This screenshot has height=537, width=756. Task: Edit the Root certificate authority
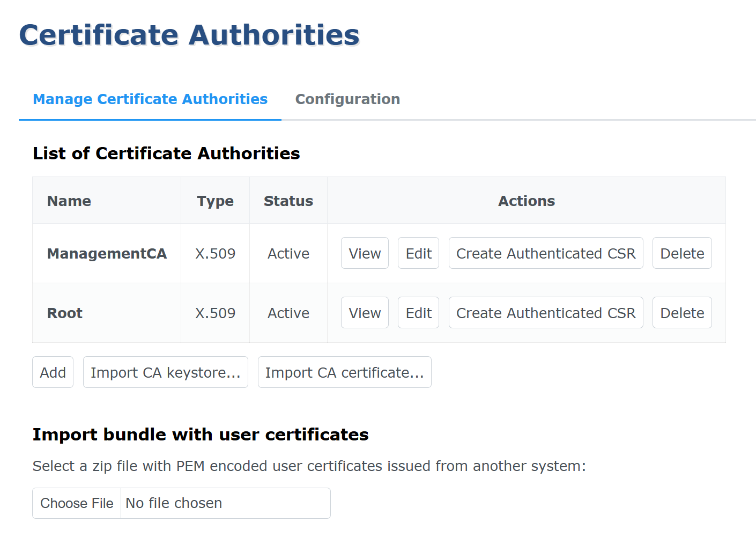point(418,312)
